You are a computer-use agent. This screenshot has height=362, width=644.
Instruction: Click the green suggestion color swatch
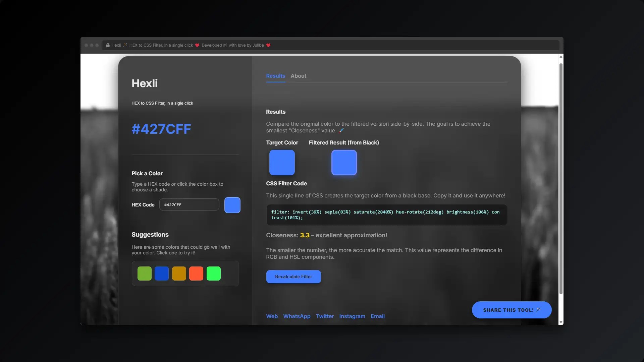click(x=144, y=274)
